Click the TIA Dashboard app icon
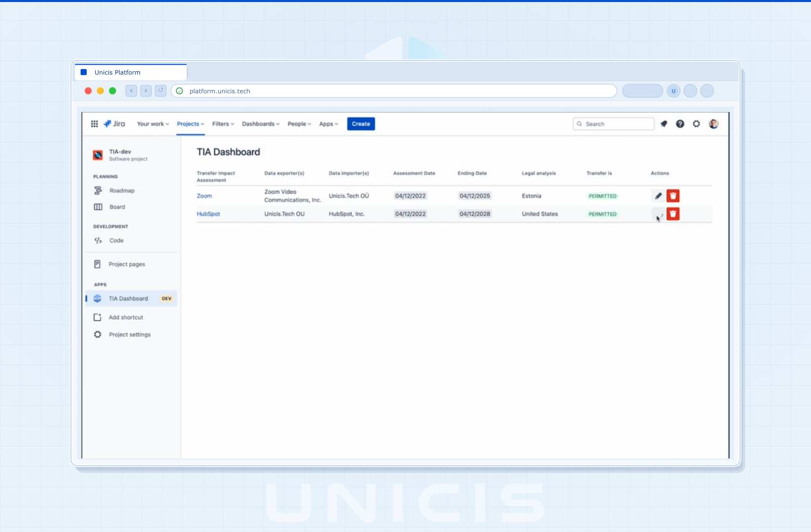This screenshot has width=811, height=532. (x=98, y=298)
